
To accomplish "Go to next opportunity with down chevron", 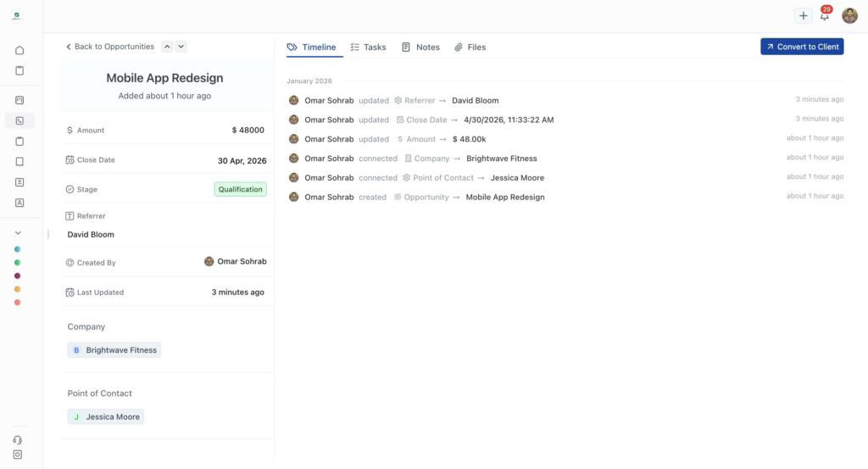I will pos(181,47).
